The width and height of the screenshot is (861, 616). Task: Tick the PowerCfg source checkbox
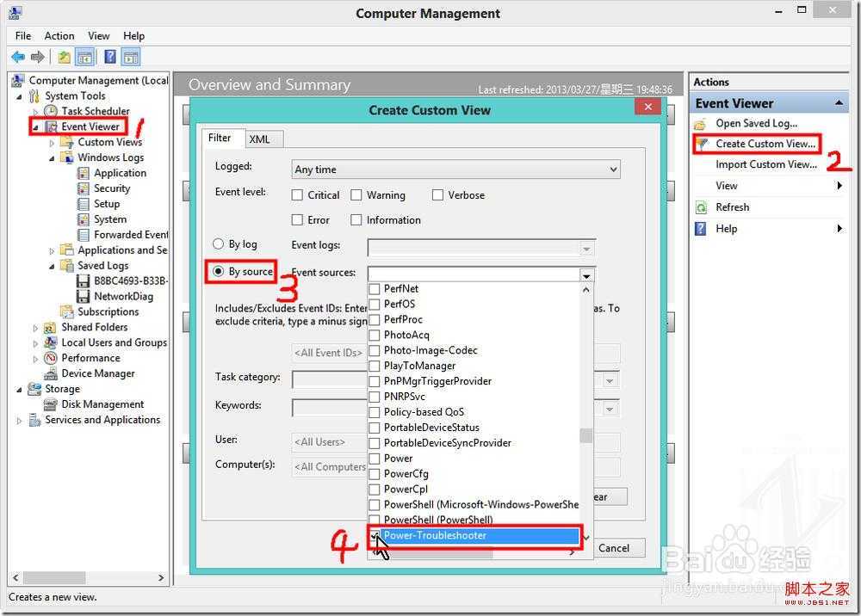375,474
